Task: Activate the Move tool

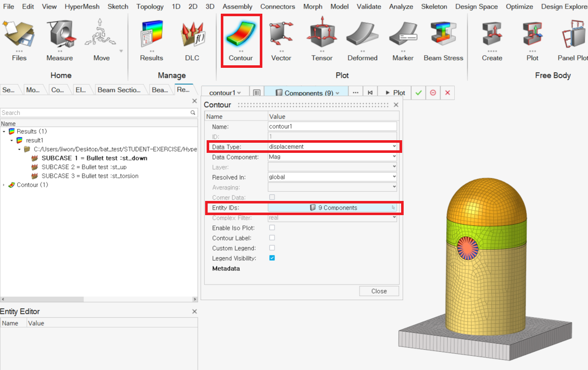Action: click(x=101, y=40)
